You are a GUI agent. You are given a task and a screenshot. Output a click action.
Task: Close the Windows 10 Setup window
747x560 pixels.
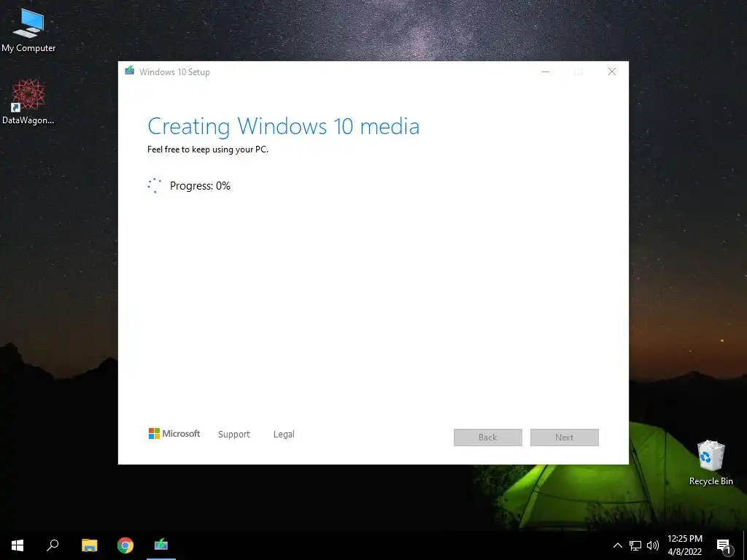612,72
